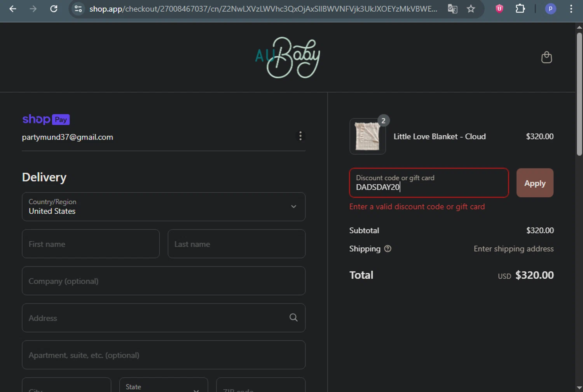Image resolution: width=583 pixels, height=392 pixels.
Task: Click the Company (optional) field
Action: click(x=164, y=281)
